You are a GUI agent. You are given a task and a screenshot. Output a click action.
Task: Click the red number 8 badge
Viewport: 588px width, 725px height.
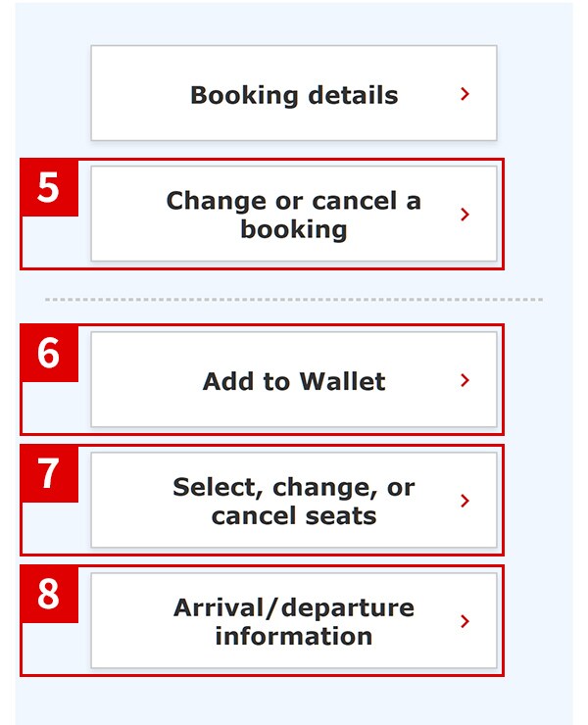pos(49,594)
